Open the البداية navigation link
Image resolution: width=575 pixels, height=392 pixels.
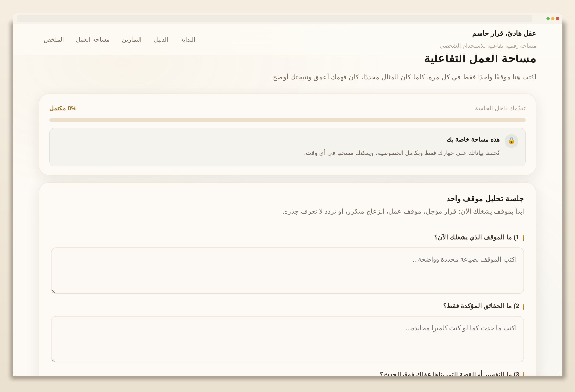(x=188, y=40)
